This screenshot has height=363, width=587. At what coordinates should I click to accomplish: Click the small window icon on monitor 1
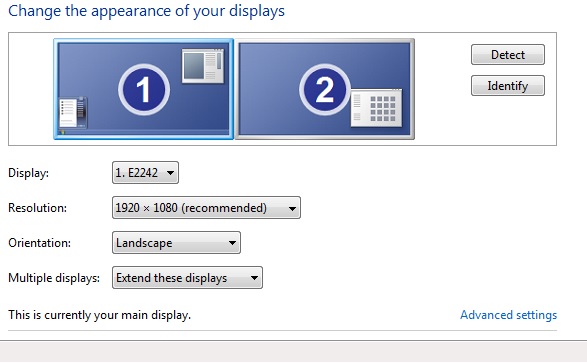pos(203,66)
